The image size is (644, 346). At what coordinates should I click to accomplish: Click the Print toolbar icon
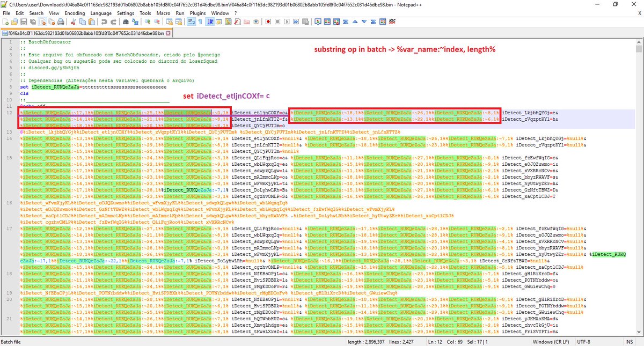(x=61, y=22)
